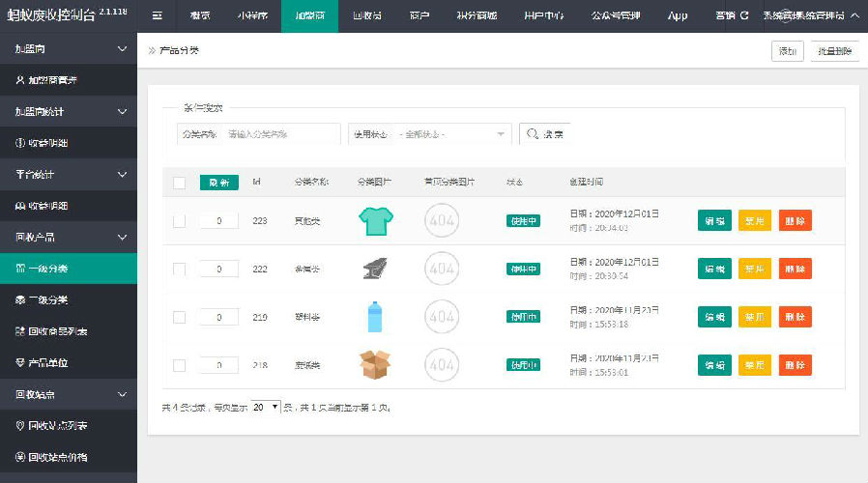868x483 pixels.
Task: Click the icon of 收益明细 under 平台统计
Action: click(20, 206)
